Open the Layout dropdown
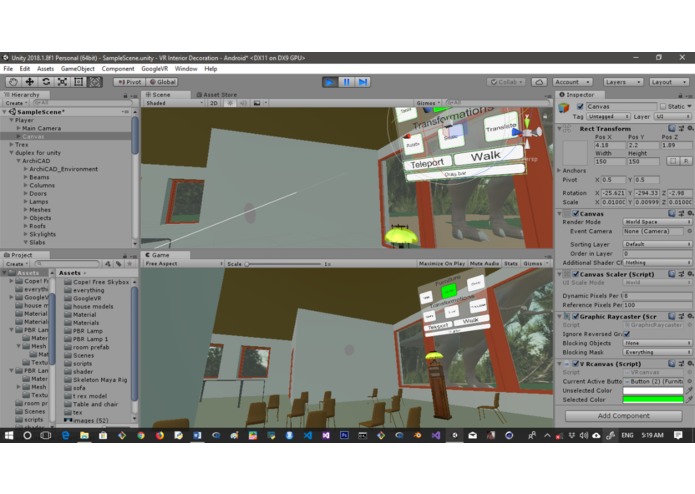Screen dimensions: 695x494 pos(669,82)
